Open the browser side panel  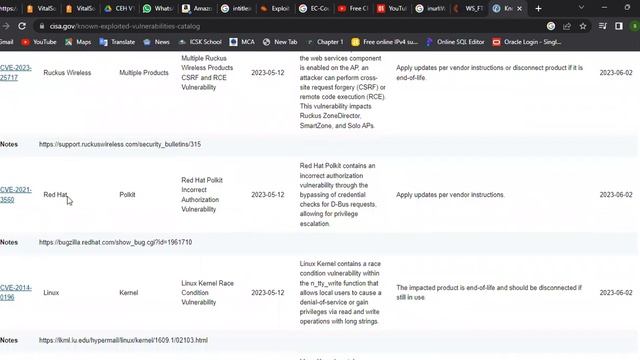point(619,26)
